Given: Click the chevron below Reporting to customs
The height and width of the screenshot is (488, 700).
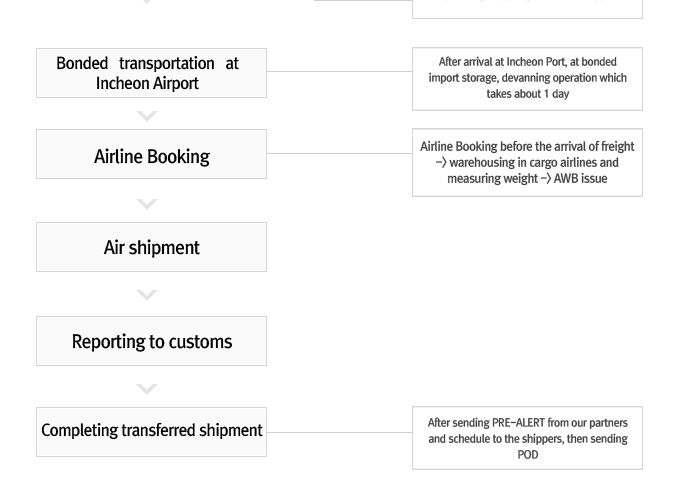Looking at the screenshot, I should (x=147, y=389).
